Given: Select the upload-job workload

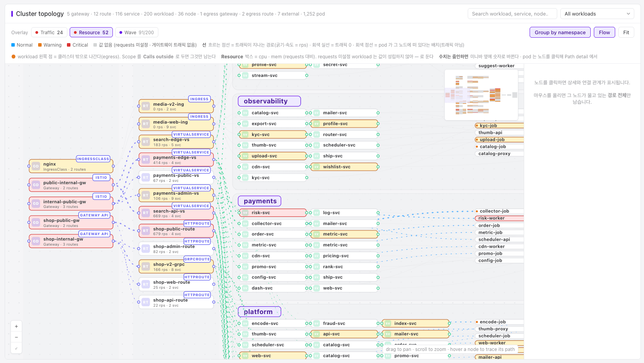Looking at the screenshot, I should point(500,140).
